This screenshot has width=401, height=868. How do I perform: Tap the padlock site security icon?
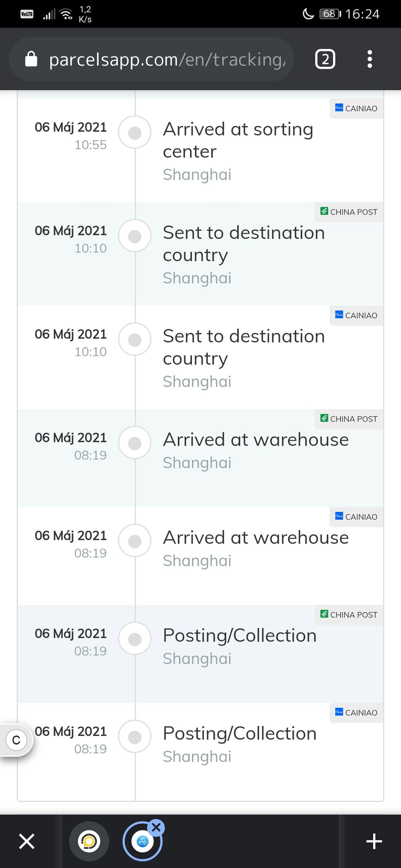click(x=31, y=59)
